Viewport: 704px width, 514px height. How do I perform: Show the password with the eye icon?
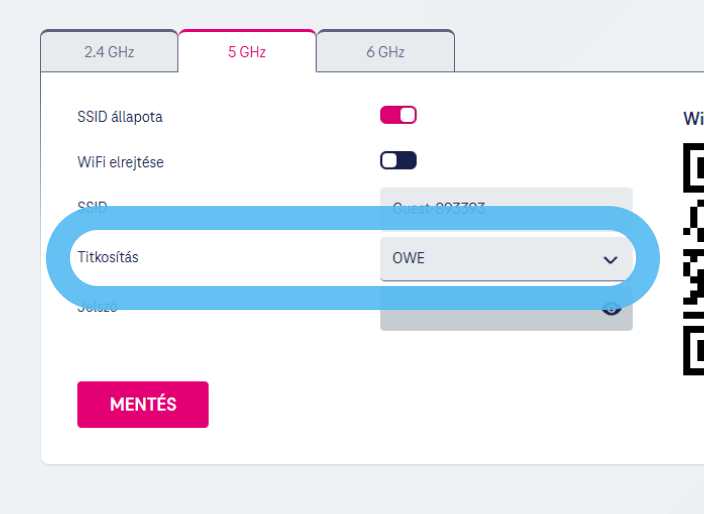pos(612,308)
